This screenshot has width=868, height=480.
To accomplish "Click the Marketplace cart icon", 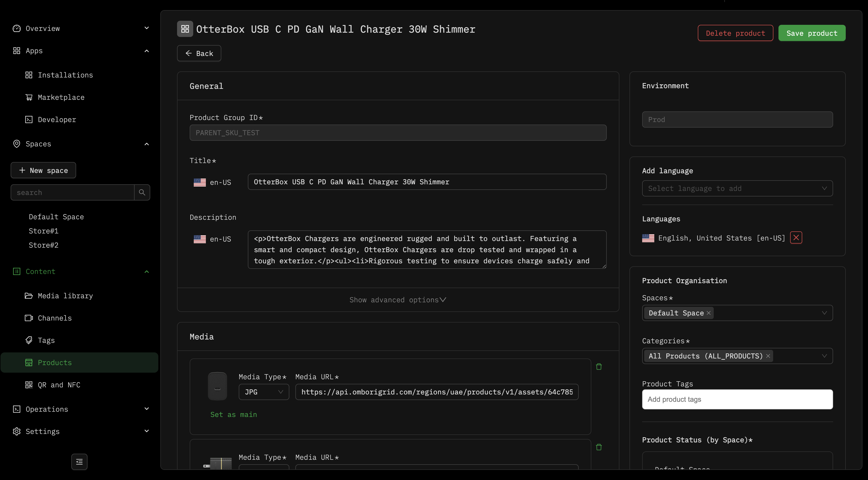I will (29, 97).
